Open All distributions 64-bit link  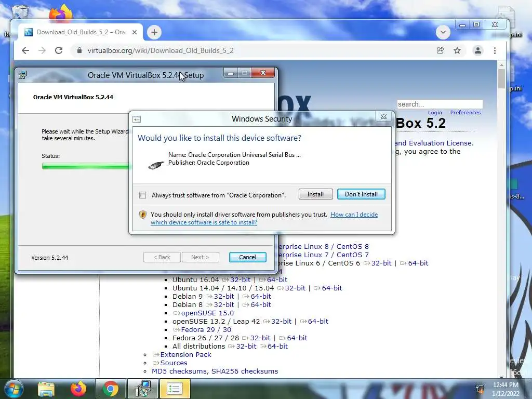coord(277,346)
